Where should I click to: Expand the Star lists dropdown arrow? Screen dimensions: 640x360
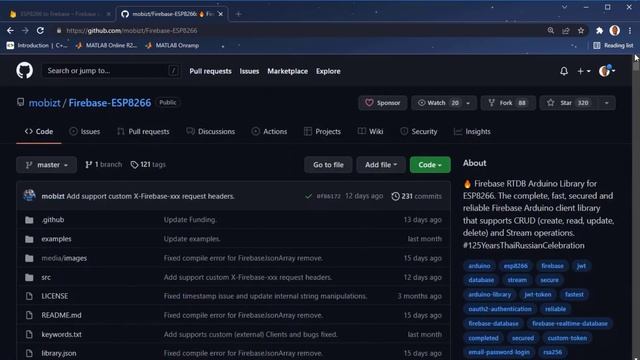607,103
